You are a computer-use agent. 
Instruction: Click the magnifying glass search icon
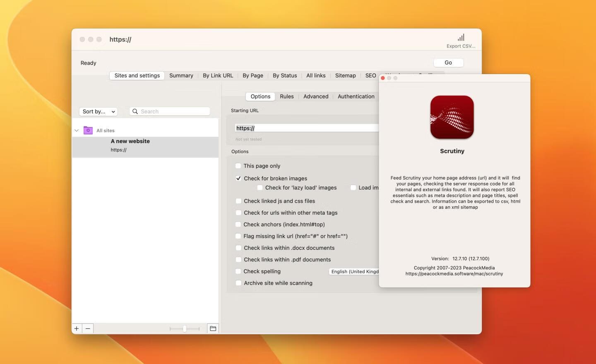pos(135,111)
